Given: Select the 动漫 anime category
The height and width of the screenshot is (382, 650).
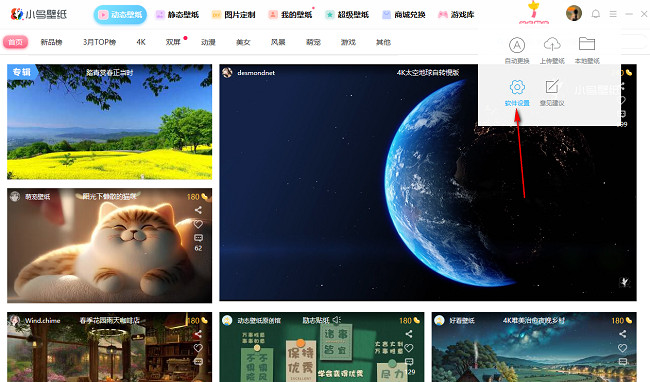Looking at the screenshot, I should point(208,42).
